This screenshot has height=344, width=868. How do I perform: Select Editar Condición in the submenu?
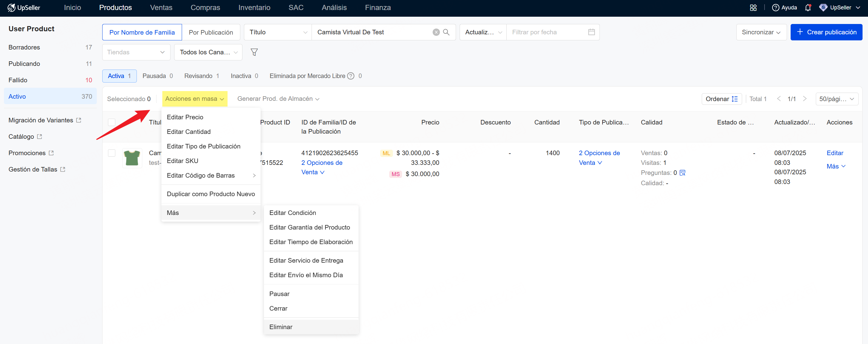[x=311, y=213]
